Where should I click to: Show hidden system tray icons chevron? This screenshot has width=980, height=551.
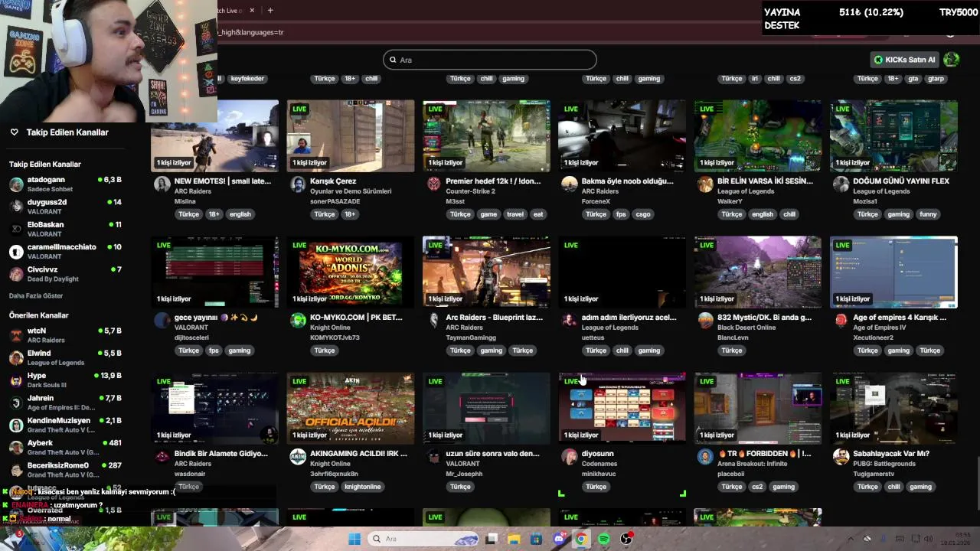click(x=850, y=539)
